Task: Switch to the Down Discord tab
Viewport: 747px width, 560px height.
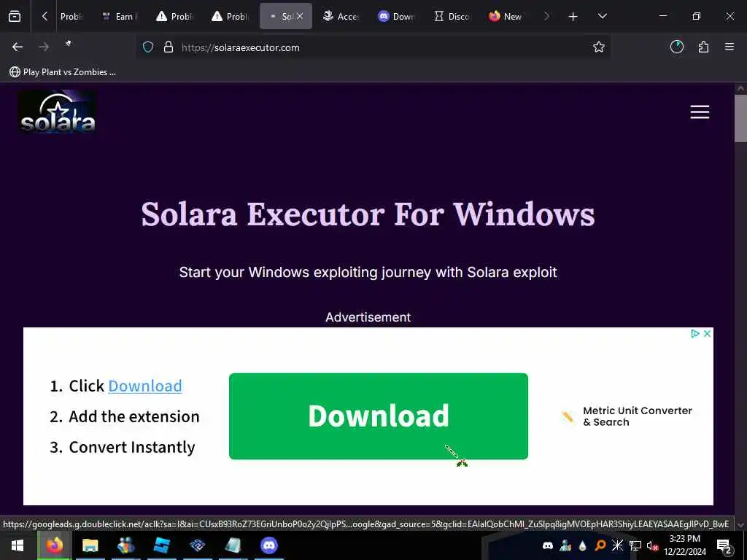Action: click(396, 17)
